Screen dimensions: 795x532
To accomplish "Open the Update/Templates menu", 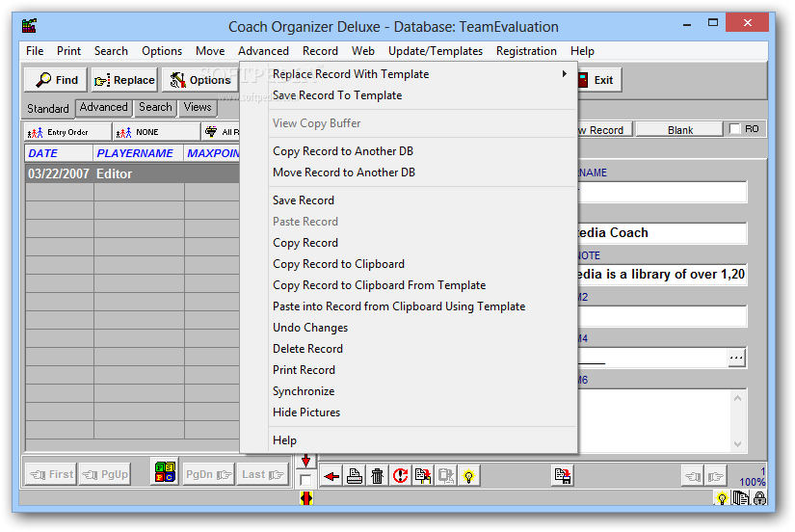I will coord(436,51).
